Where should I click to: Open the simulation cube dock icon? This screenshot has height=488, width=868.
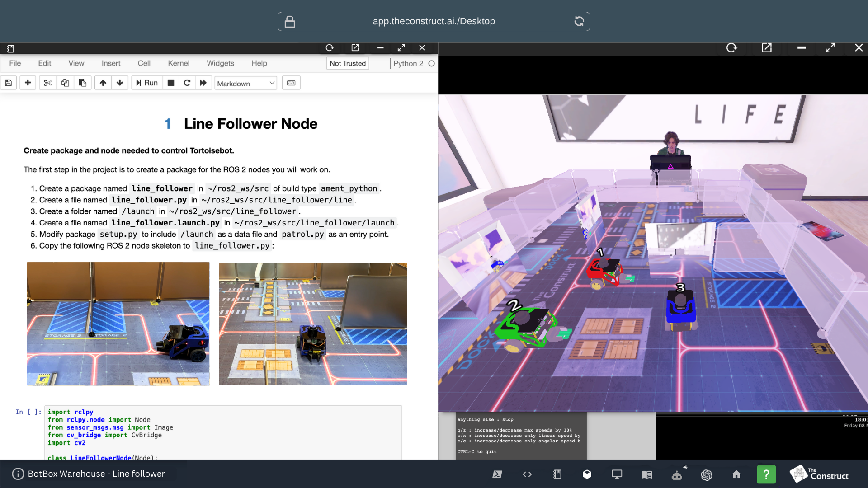coord(587,474)
